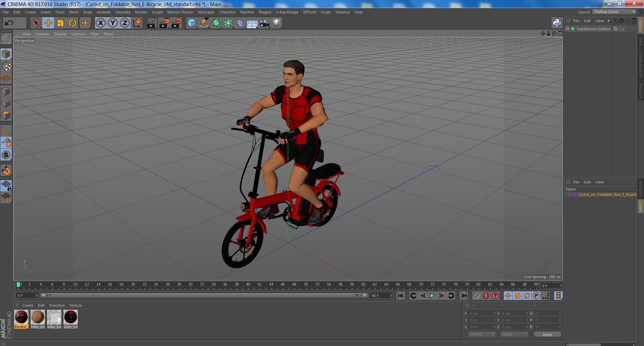Open viewport Cameras menu
The width and height of the screenshot is (644, 346).
pos(42,34)
